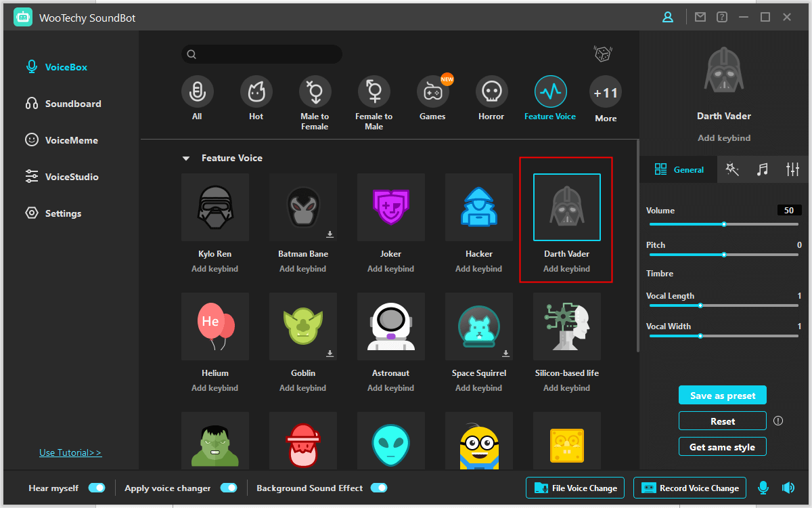Open the equalizer sliders tab
The width and height of the screenshot is (812, 508).
click(x=793, y=170)
